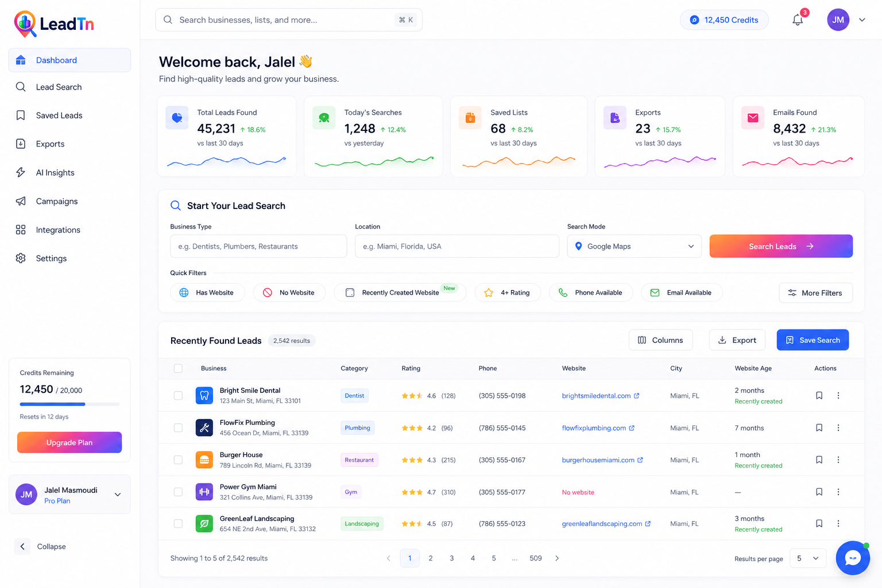Open actions menu for Burger House row
The image size is (882, 588).
click(838, 460)
